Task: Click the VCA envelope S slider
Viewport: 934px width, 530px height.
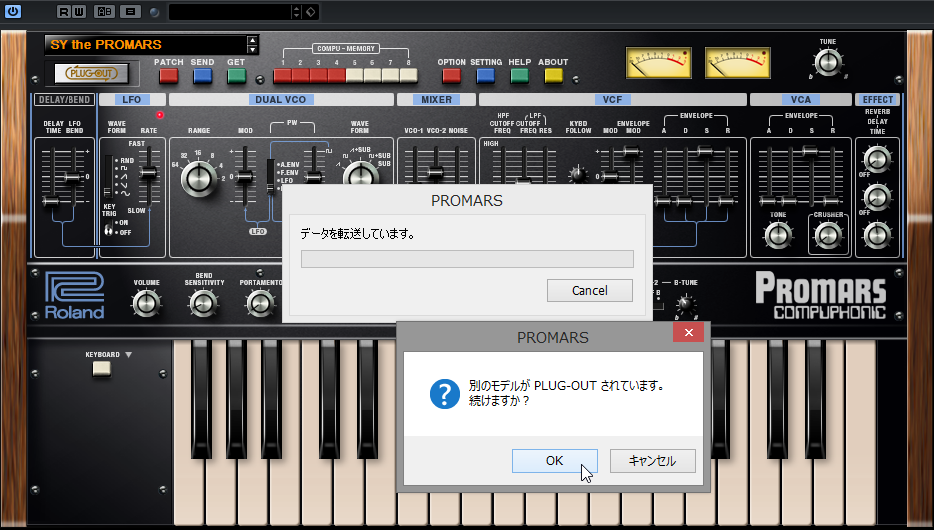Action: [810, 151]
